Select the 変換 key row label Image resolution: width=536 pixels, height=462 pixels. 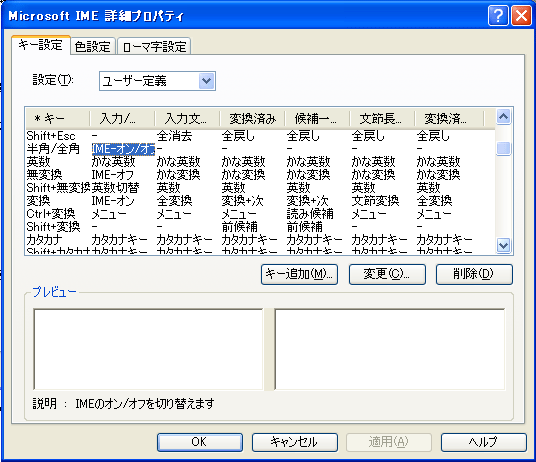pos(38,201)
